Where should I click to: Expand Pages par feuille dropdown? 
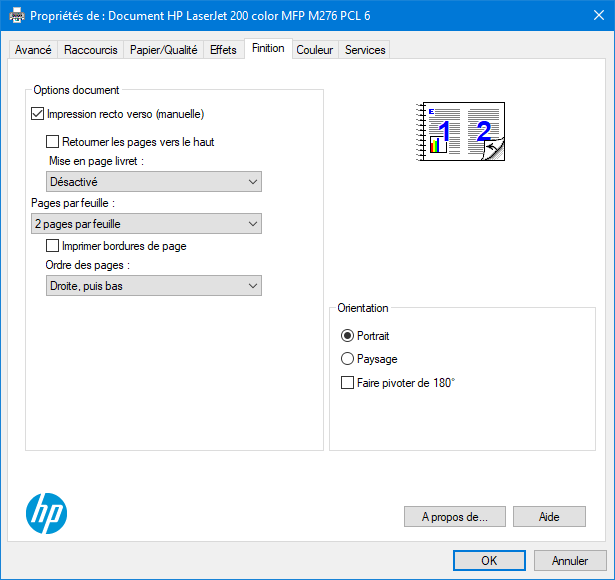[146, 224]
